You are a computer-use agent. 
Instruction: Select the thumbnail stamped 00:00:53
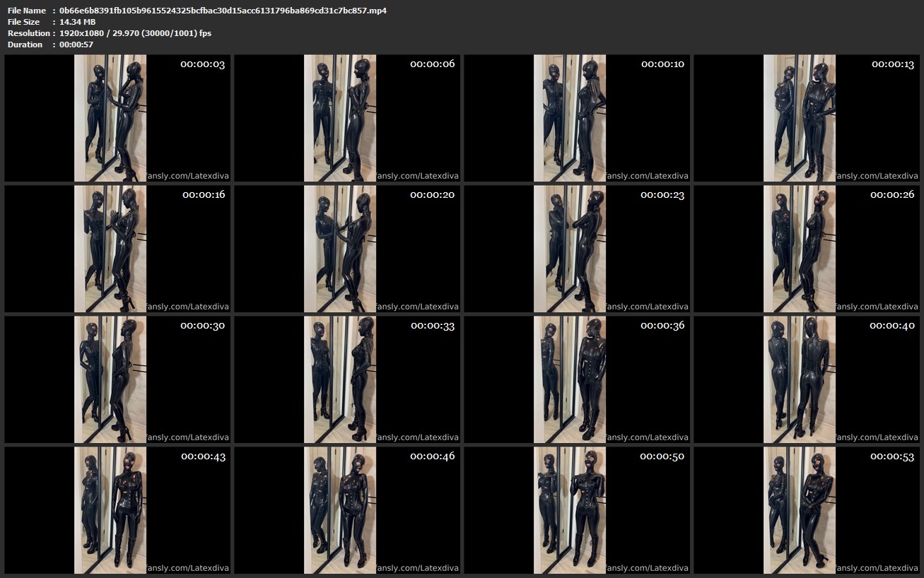point(807,510)
